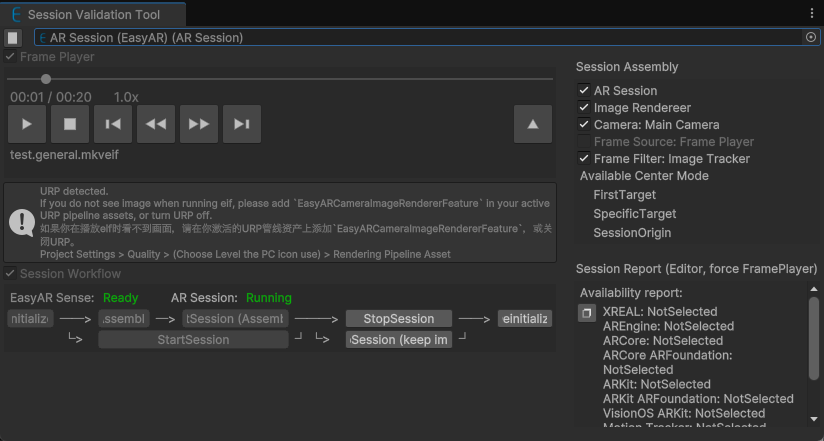This screenshot has width=824, height=441.
Task: Select the SessionOrigin center mode
Action: (632, 233)
